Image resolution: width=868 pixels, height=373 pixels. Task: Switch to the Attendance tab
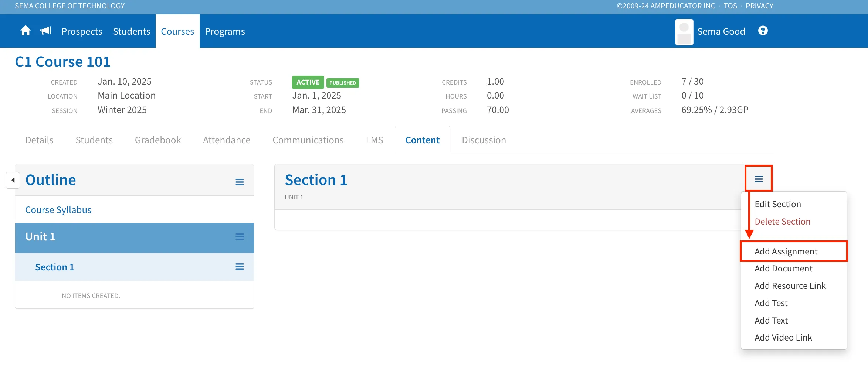(227, 140)
